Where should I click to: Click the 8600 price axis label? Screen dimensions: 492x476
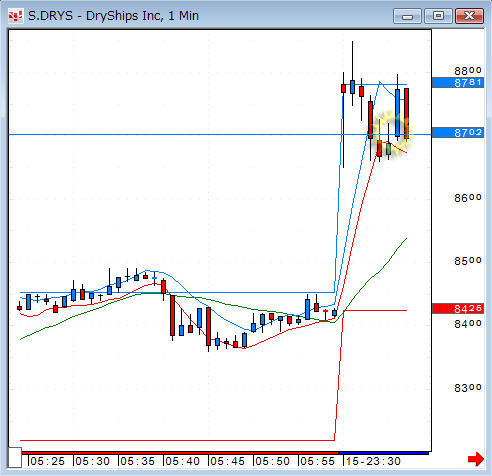(468, 198)
